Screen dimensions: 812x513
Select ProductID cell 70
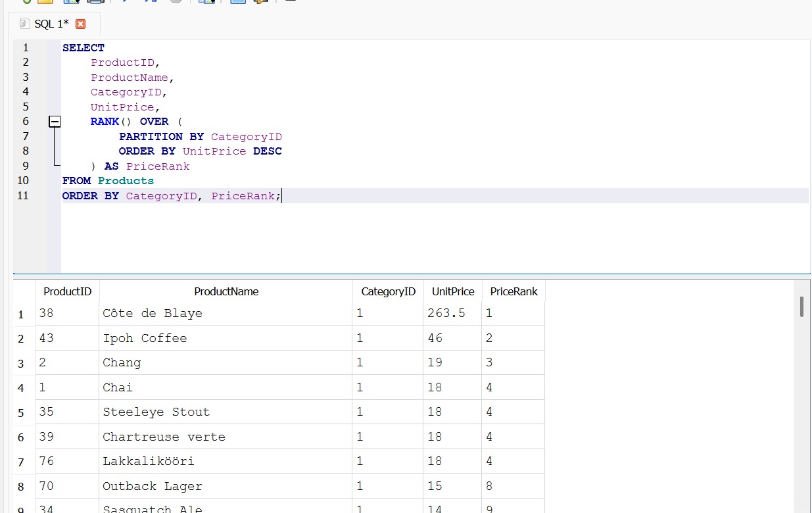(67, 486)
